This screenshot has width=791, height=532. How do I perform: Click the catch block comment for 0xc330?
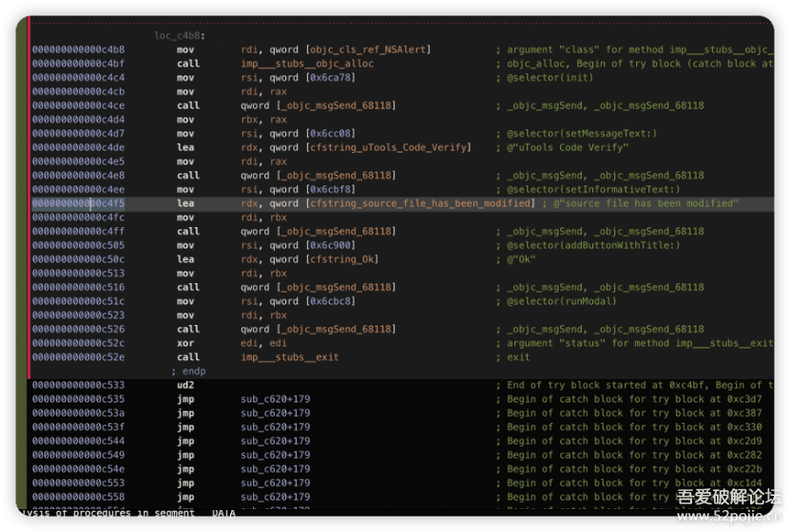pos(634,427)
